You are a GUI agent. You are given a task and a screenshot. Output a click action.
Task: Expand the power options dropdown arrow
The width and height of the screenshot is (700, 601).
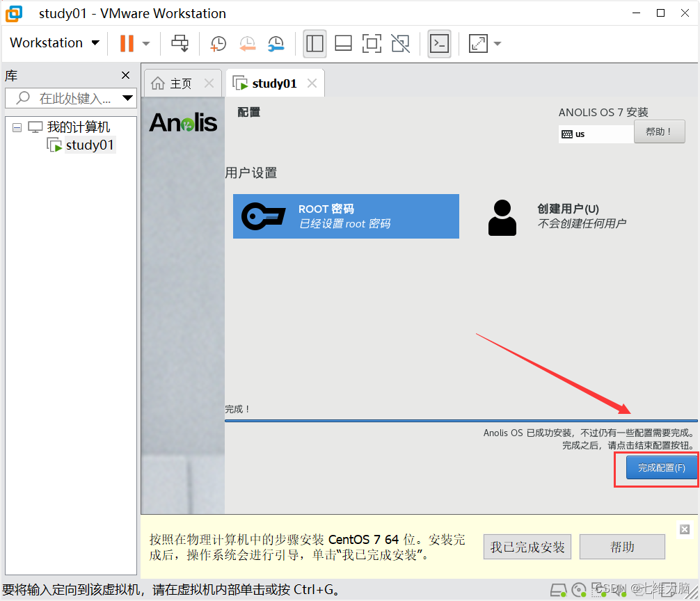(146, 44)
